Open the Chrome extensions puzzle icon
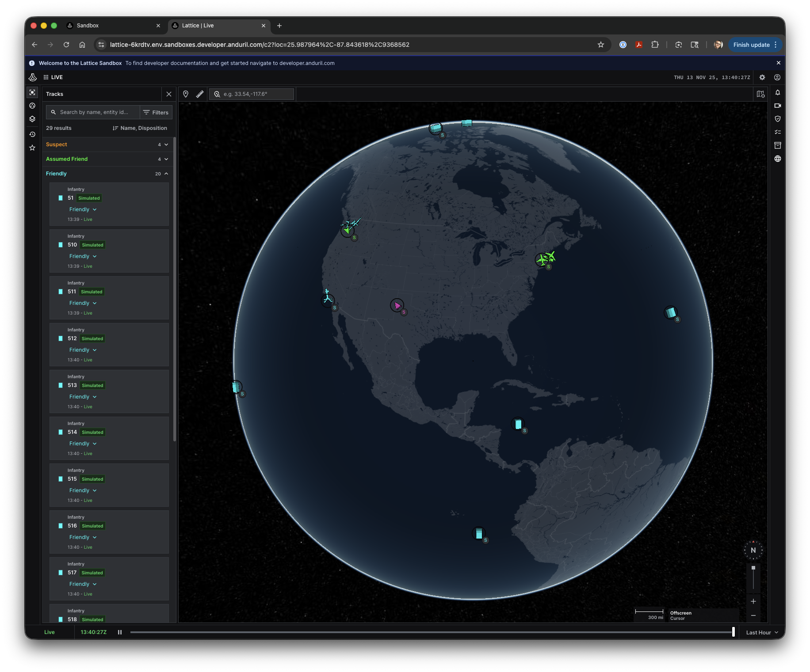 tap(655, 45)
